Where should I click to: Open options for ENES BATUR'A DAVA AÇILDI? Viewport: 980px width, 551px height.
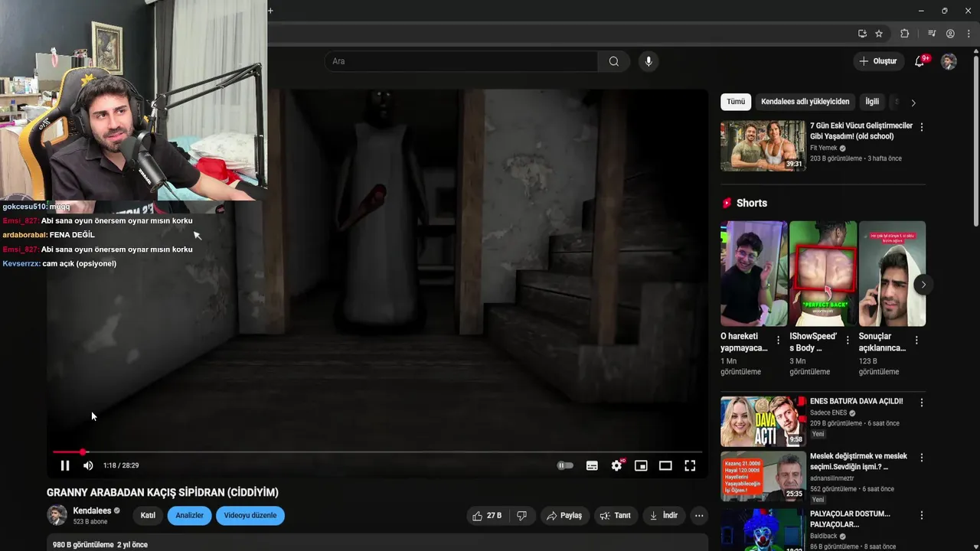(x=921, y=403)
